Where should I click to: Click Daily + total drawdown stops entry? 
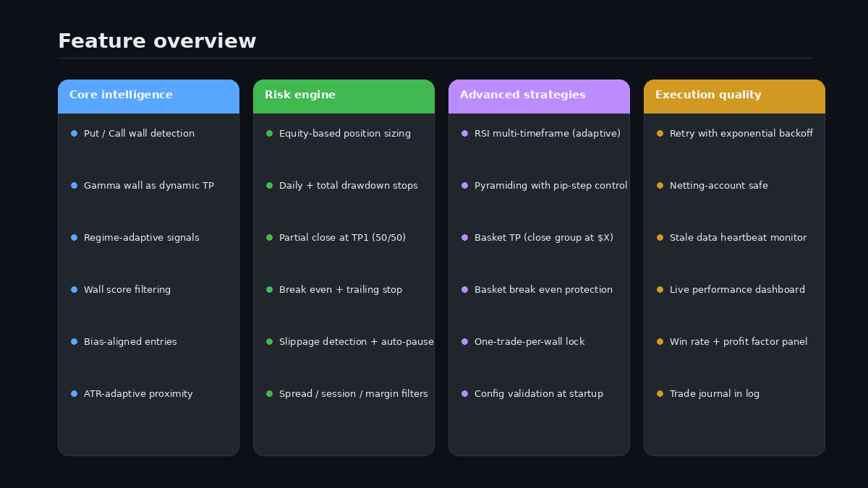coord(348,186)
